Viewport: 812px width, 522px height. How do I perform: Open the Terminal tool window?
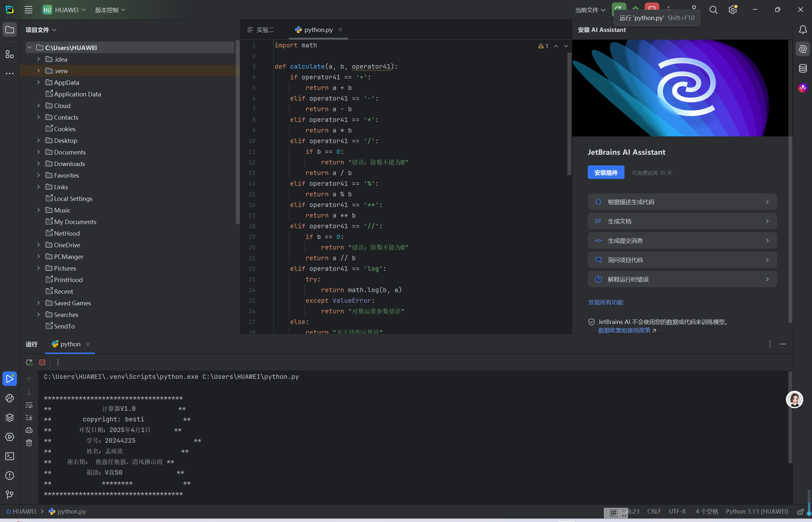(x=9, y=456)
